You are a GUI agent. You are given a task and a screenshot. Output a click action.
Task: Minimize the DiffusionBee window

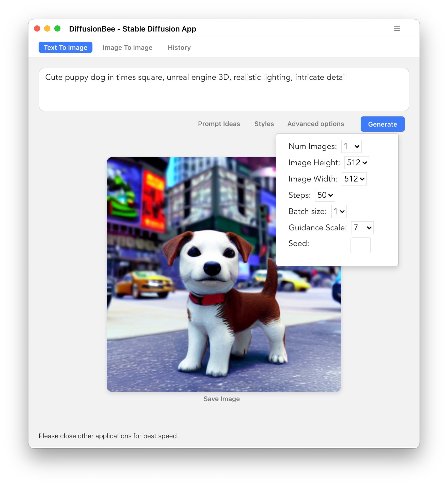click(47, 28)
